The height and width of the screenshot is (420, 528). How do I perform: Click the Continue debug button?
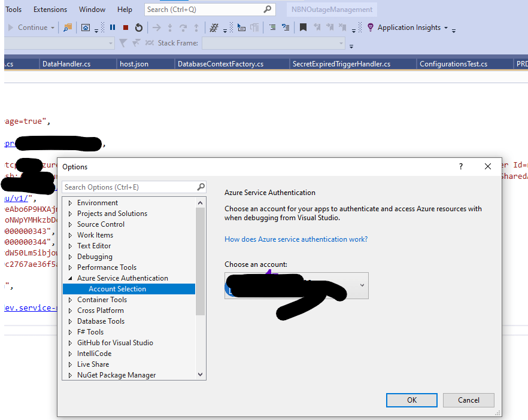point(28,28)
